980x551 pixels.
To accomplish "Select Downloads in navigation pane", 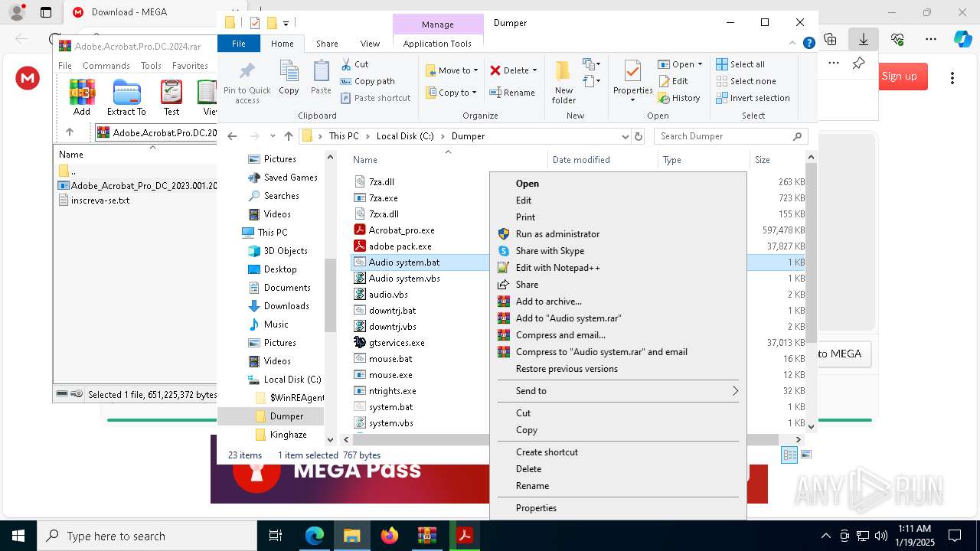I will pos(286,306).
